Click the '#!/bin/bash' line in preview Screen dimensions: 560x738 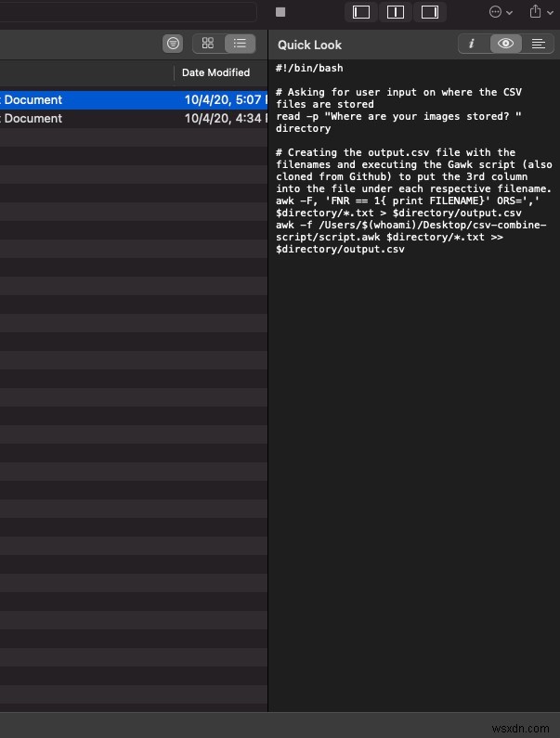tap(309, 69)
